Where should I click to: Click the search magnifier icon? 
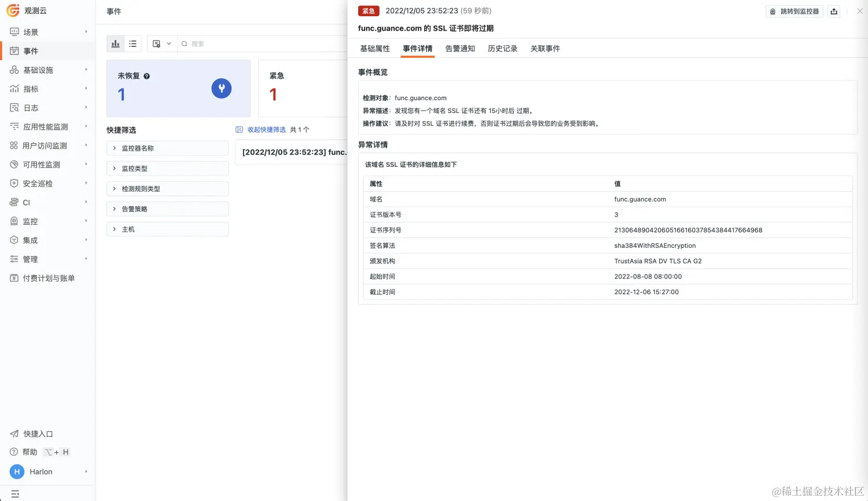pos(185,43)
